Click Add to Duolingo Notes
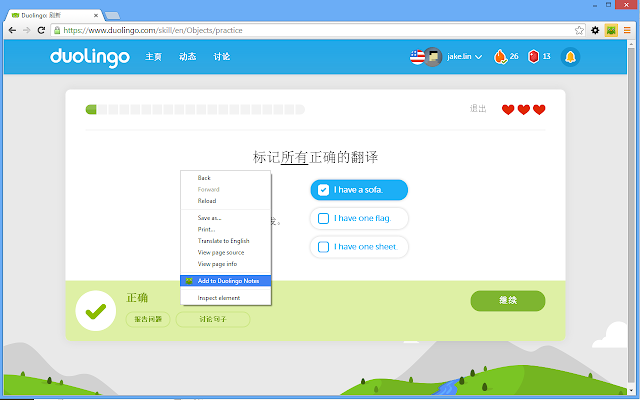This screenshot has height=400, width=640. [x=225, y=281]
